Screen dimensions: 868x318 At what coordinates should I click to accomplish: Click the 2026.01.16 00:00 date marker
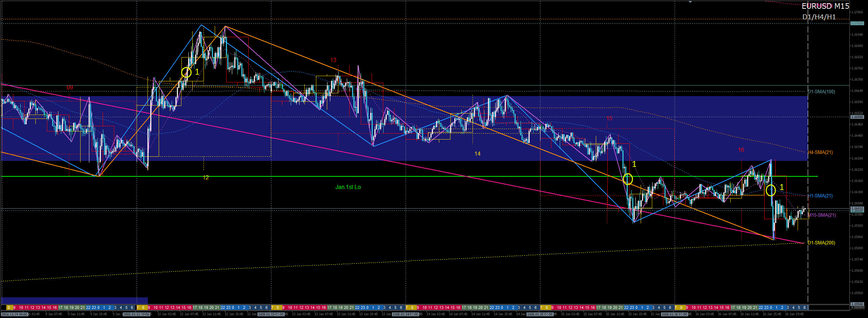coord(674,314)
